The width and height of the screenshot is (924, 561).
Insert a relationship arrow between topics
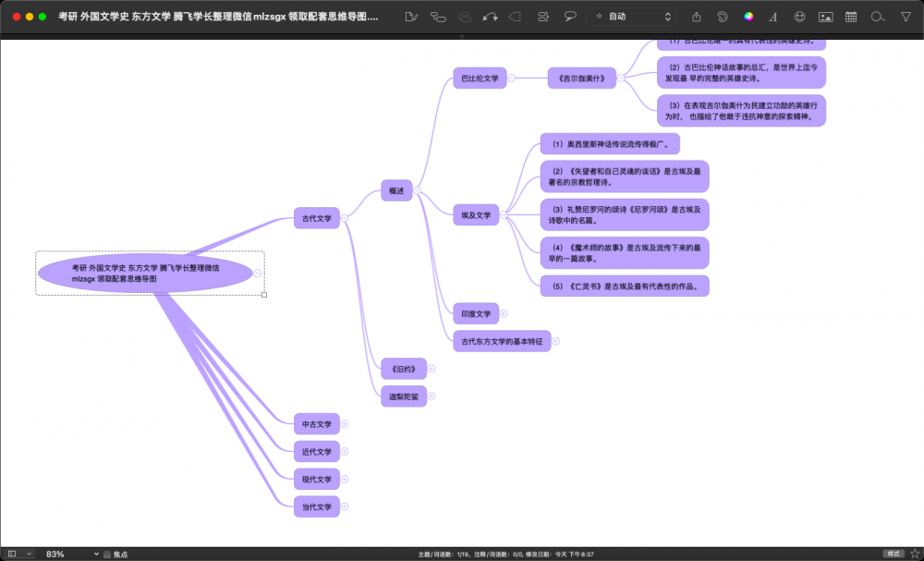(x=490, y=17)
